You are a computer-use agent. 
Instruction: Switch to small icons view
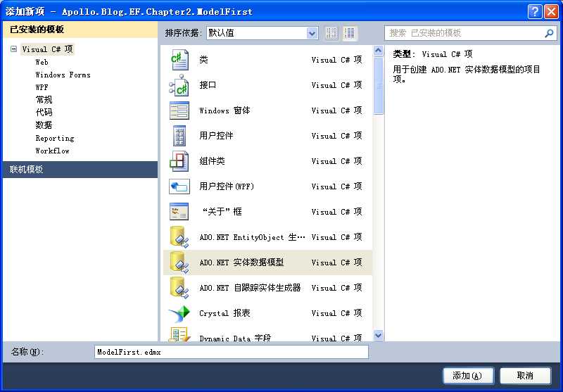coord(331,33)
